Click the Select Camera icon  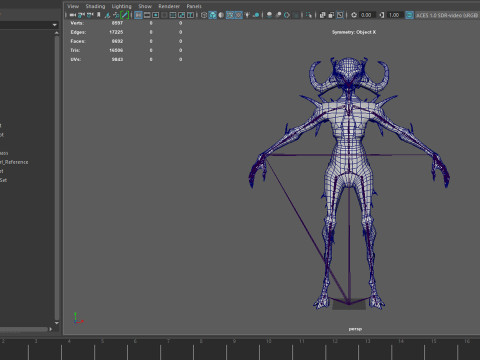tap(73, 15)
